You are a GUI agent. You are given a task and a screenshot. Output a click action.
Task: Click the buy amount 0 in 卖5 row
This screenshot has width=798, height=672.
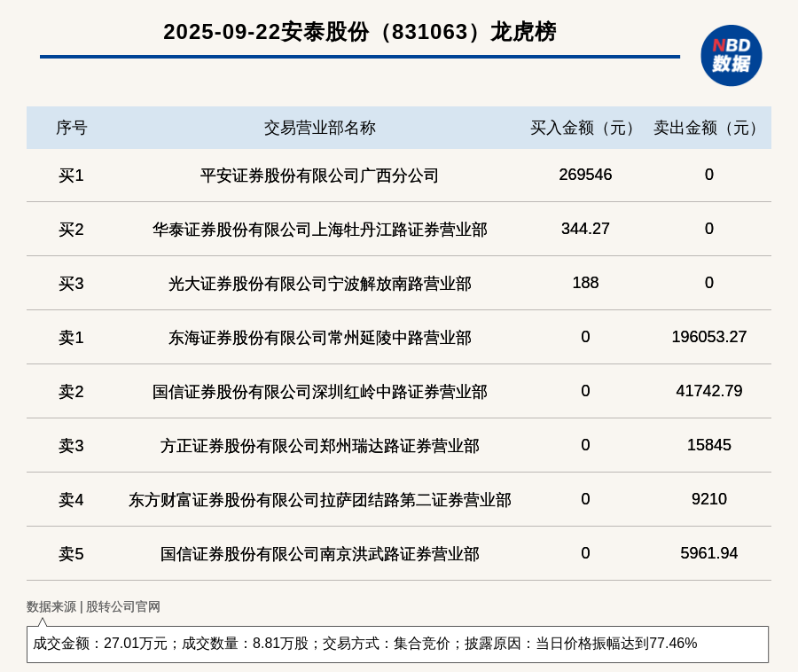585,552
